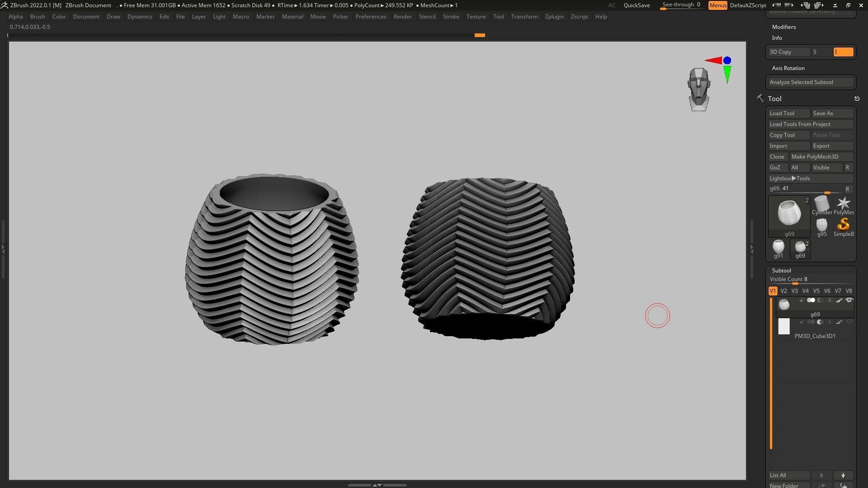Collapse the Tool palette header
The image size is (868, 488).
click(774, 99)
